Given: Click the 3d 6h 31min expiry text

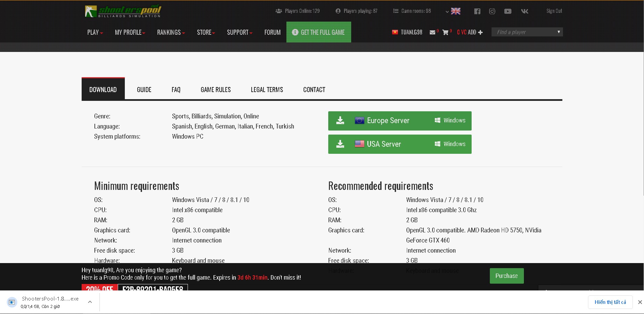Looking at the screenshot, I should tap(252, 278).
